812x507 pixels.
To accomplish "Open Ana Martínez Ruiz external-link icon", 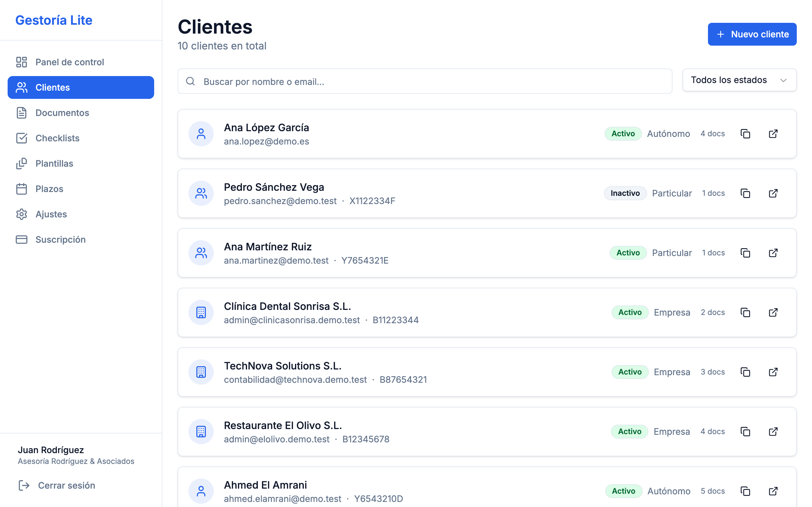I will (x=773, y=253).
